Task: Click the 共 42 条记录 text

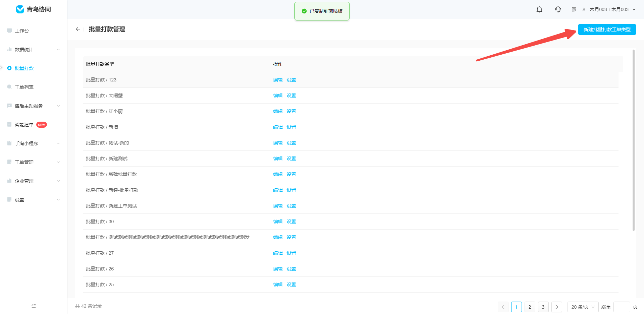Action: click(x=89, y=306)
